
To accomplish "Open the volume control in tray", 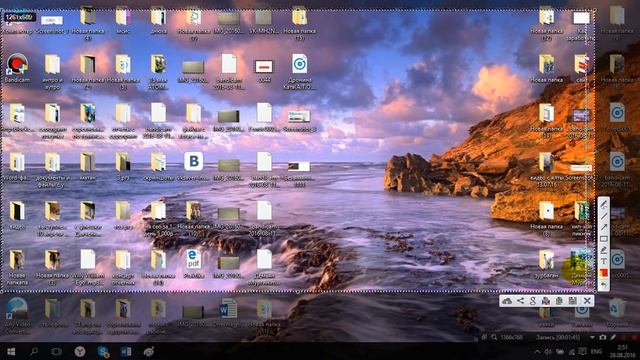I will pyautogui.click(x=549, y=351).
